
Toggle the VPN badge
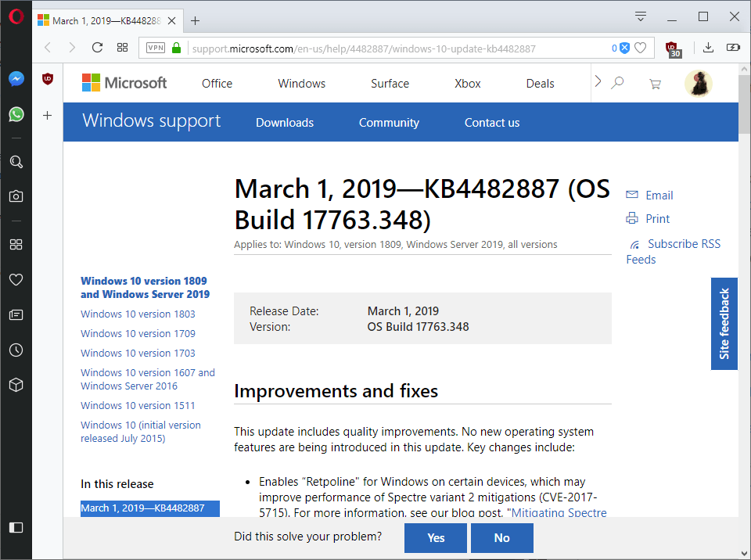tap(156, 48)
